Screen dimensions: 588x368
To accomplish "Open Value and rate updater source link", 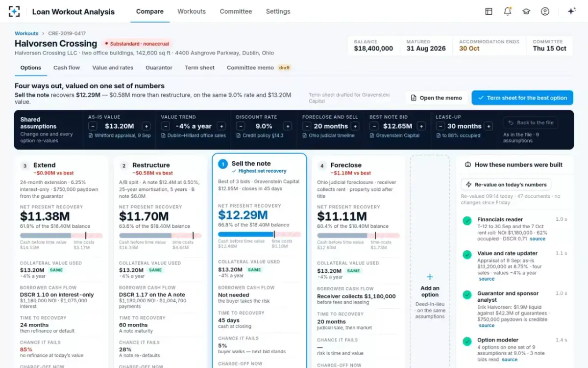I will 487,279.
